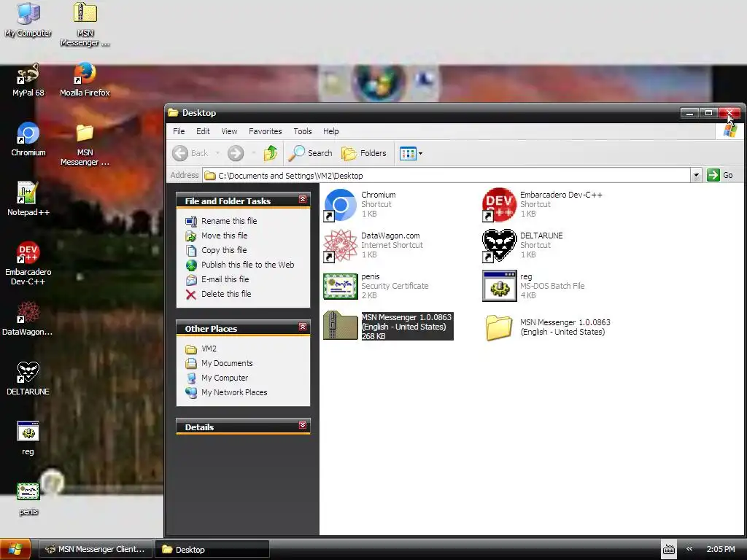Click E-mail this file link
The image size is (747, 560).
pos(225,279)
